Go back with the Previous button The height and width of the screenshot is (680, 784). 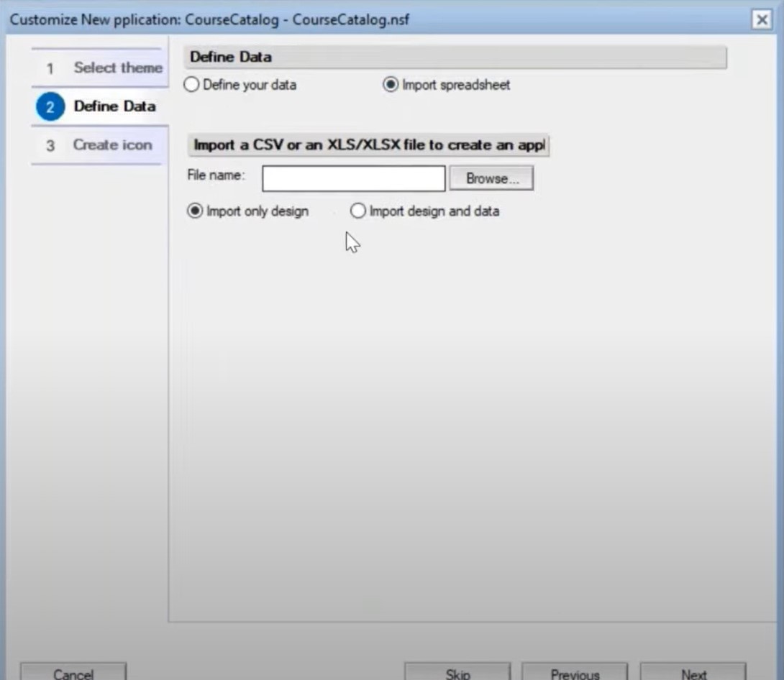pyautogui.click(x=574, y=673)
